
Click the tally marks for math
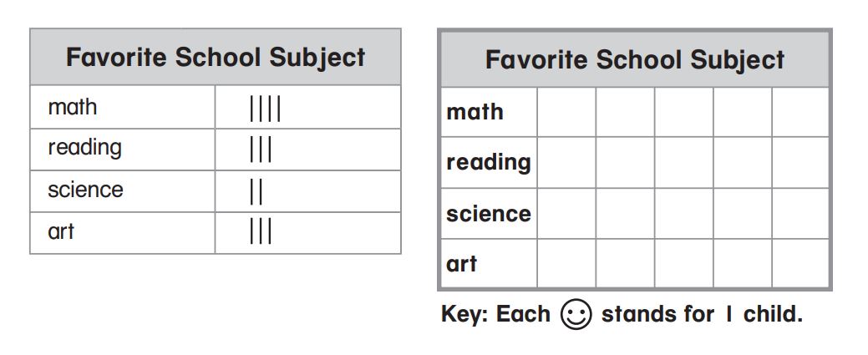coord(265,109)
